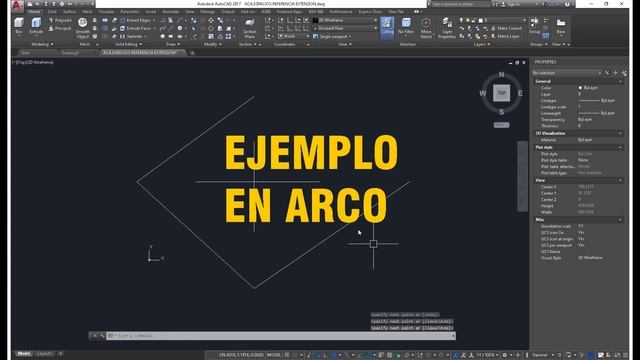Image resolution: width=640 pixels, height=360 pixels.
Task: Open the Decimal units dropdown in status bar
Action: [x=542, y=355]
